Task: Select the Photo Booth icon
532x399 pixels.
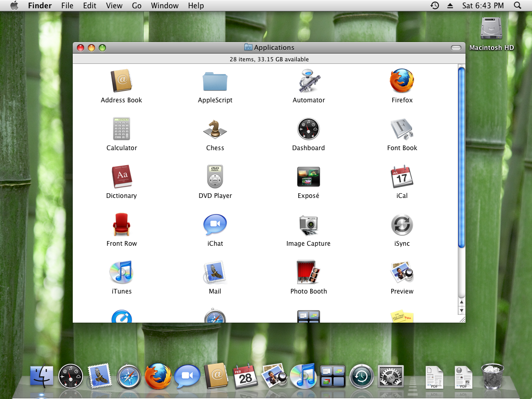Action: tap(309, 272)
